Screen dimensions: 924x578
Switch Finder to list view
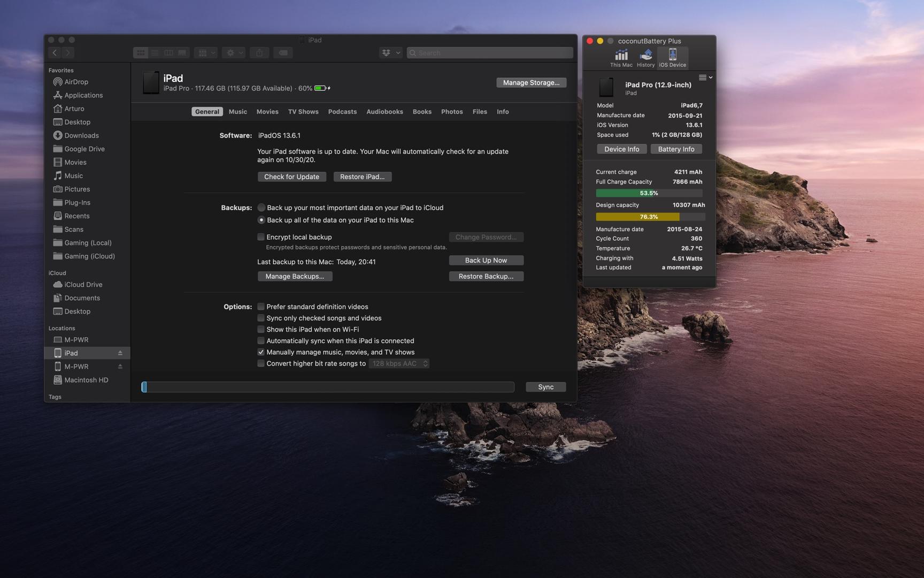point(155,52)
